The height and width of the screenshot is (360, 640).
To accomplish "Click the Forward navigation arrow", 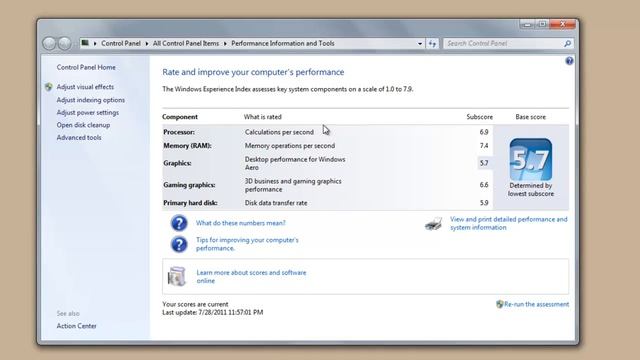I will click(64, 43).
